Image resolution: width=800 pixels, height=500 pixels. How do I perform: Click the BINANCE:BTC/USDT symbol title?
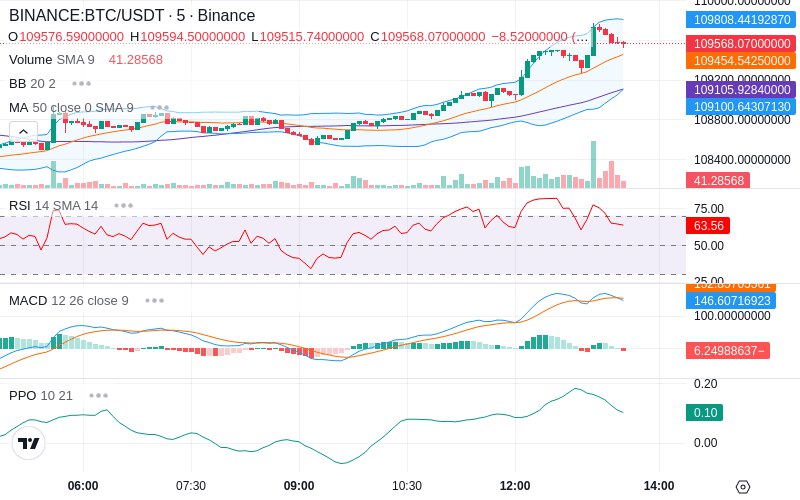[132, 15]
